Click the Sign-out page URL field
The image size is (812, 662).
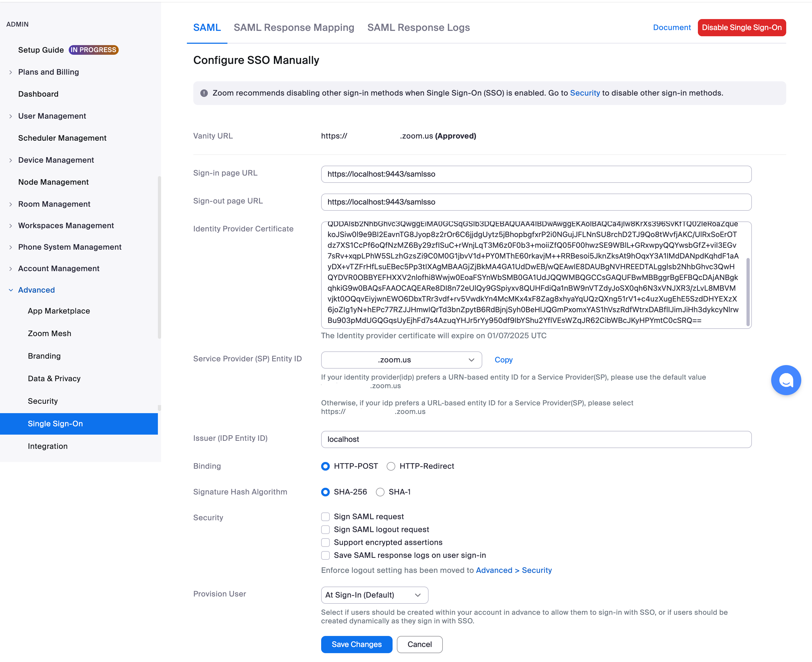(536, 202)
